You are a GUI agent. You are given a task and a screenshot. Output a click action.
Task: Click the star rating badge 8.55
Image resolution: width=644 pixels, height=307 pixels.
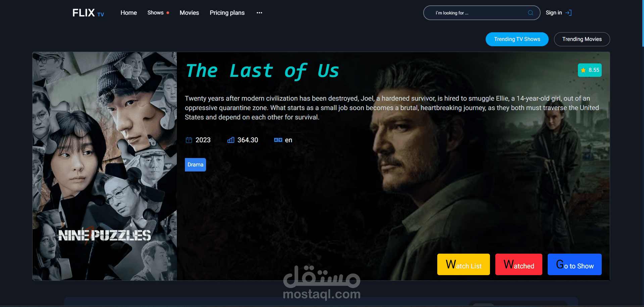(590, 70)
